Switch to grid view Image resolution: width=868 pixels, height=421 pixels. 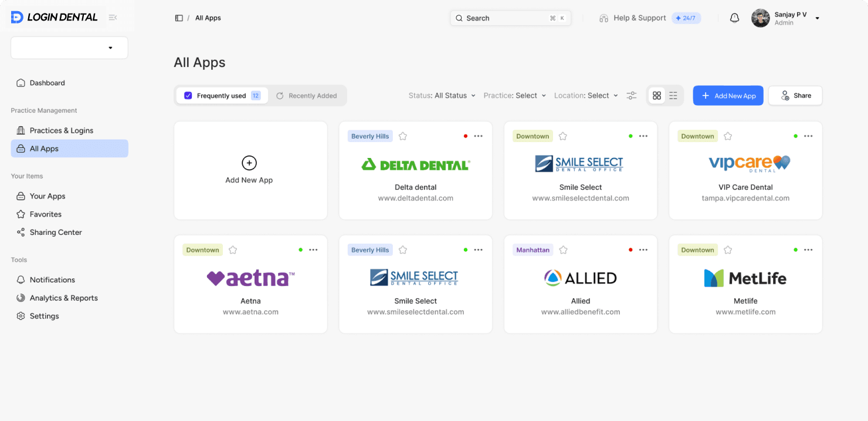click(657, 96)
